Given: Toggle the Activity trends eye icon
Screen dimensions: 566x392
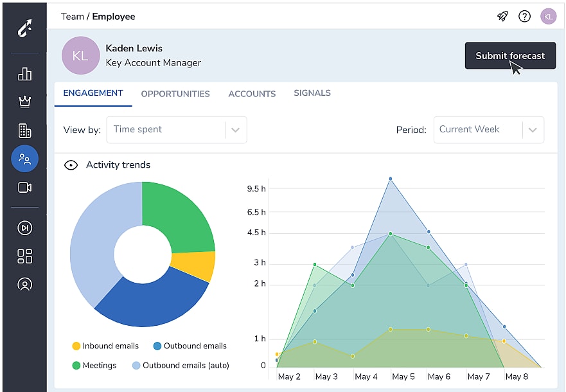Looking at the screenshot, I should point(71,165).
